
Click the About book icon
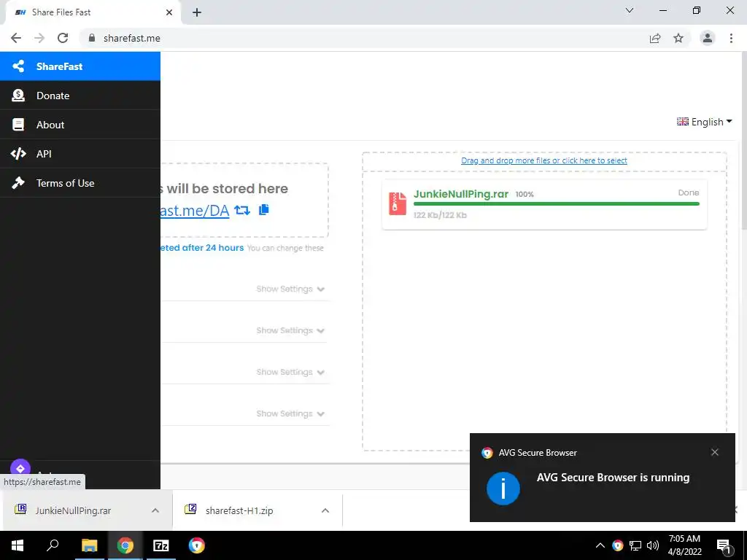tap(18, 125)
